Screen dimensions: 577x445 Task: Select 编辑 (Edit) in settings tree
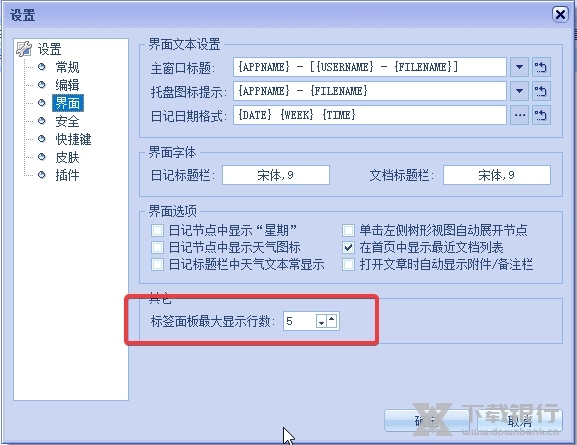point(67,85)
